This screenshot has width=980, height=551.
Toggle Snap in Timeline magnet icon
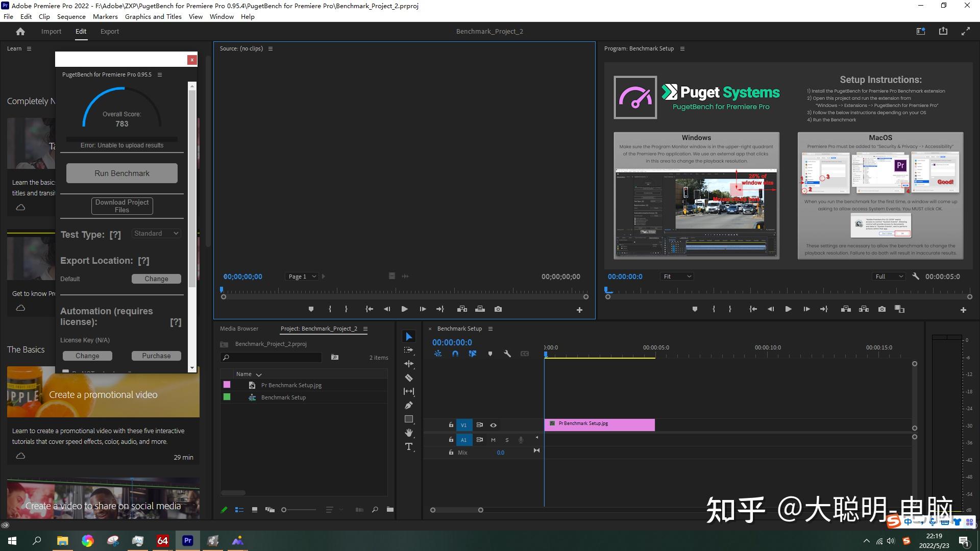pos(455,354)
